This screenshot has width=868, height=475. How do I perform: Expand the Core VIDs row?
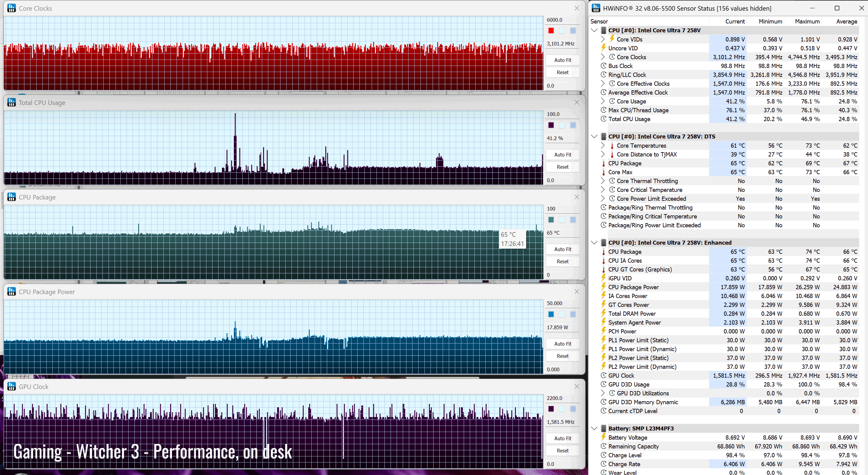[603, 39]
